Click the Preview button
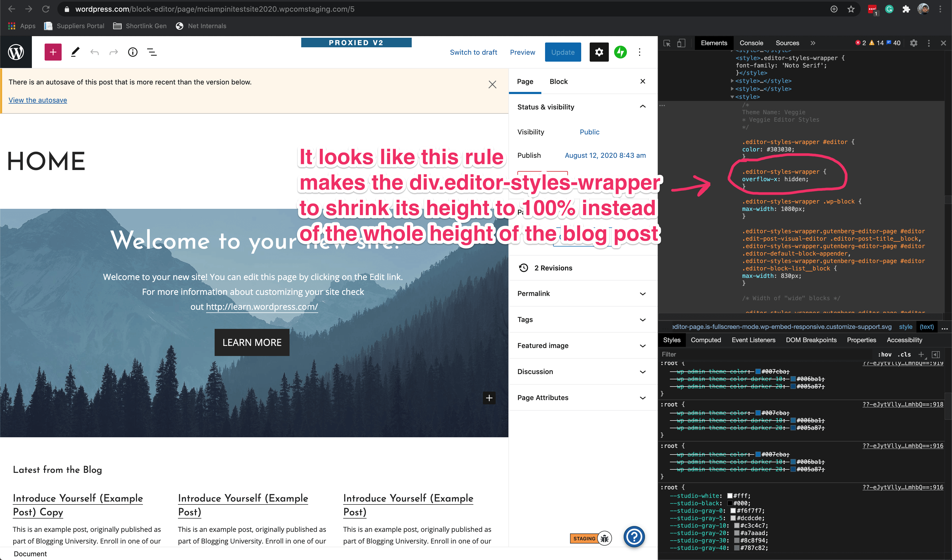952x560 pixels. (x=522, y=52)
